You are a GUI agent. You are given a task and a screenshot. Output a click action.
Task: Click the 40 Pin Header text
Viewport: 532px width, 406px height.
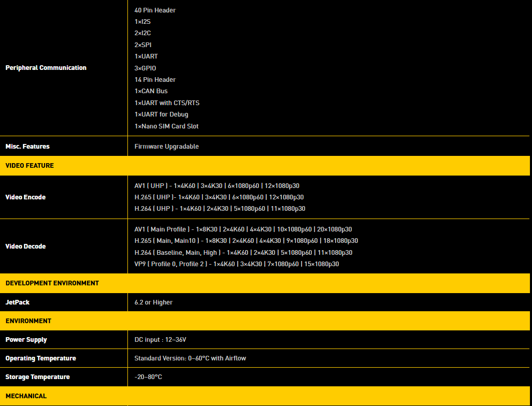click(x=155, y=10)
